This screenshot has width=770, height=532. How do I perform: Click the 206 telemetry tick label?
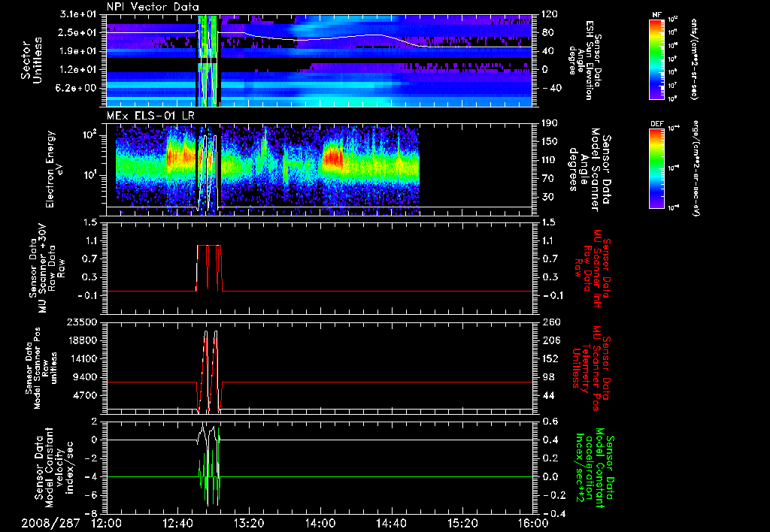pos(550,340)
